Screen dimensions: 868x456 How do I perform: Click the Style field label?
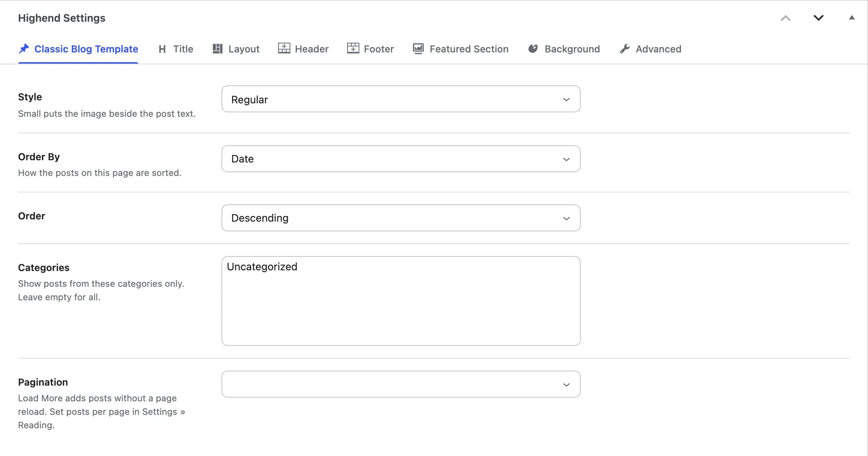(30, 97)
